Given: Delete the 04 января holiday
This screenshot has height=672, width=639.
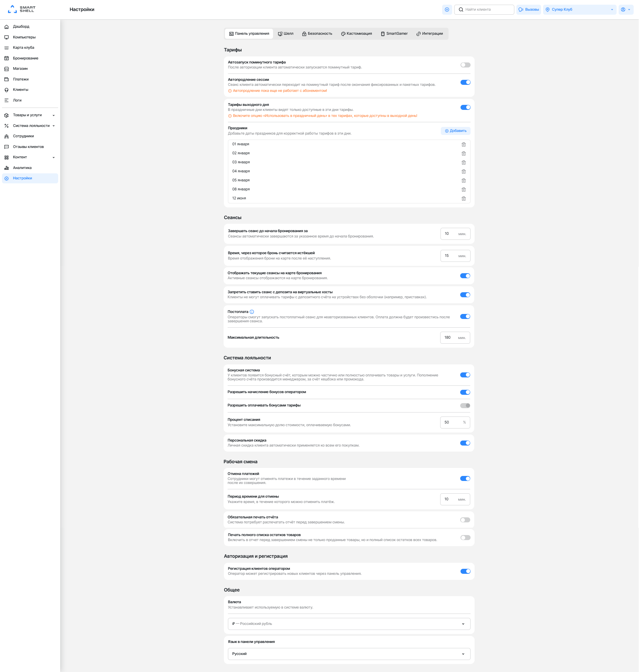Looking at the screenshot, I should click(464, 172).
